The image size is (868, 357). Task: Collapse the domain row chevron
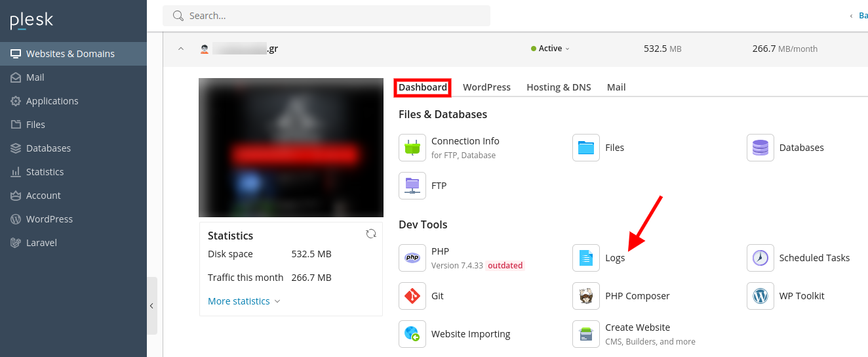point(178,49)
